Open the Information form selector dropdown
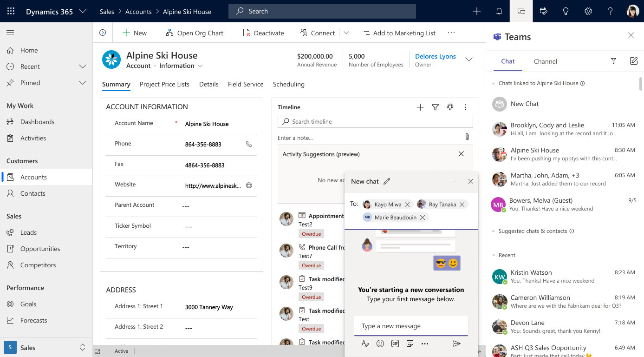Viewport: 644px width, 357px height. click(x=200, y=66)
